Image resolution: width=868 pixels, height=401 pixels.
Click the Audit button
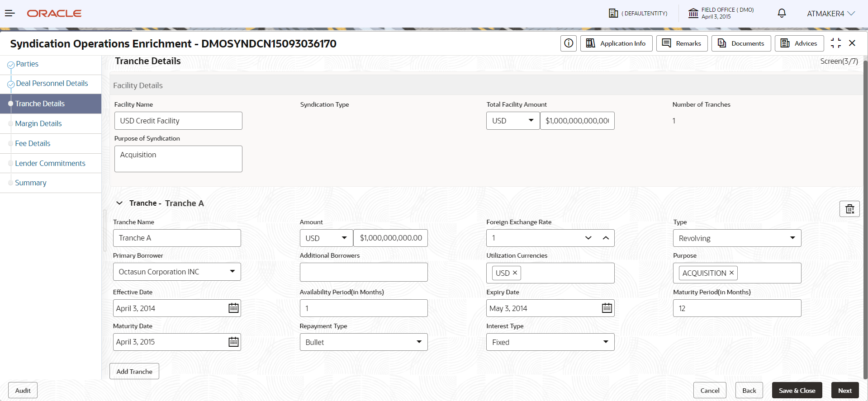pos(23,391)
